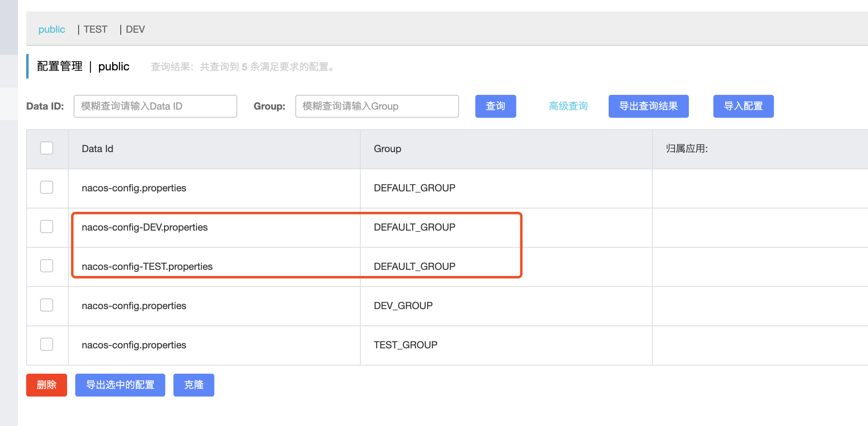
Task: Click the Data ID search input field
Action: (x=155, y=106)
